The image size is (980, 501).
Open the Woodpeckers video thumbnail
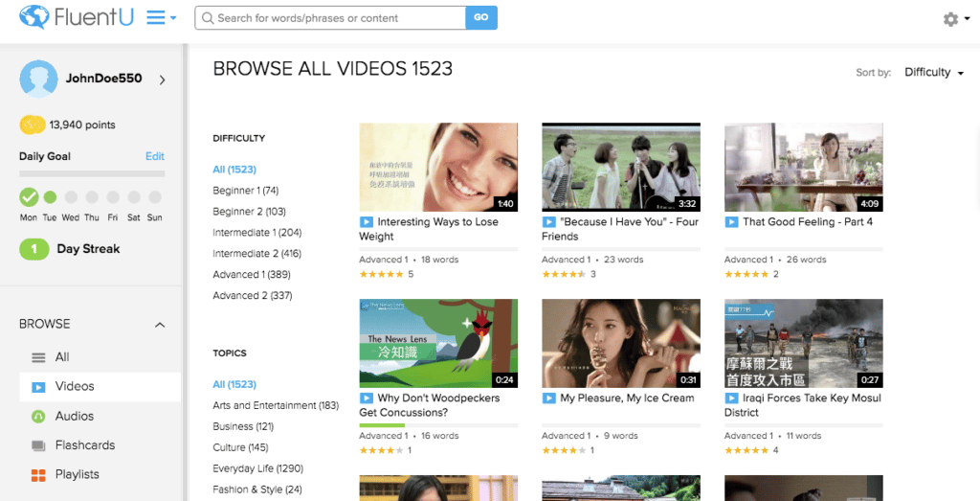(x=438, y=343)
